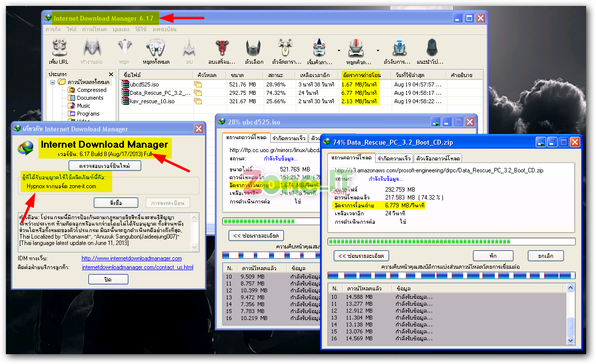
Task: Sort by the ชื่อไฟล์ file name column header
Action: [x=156, y=75]
